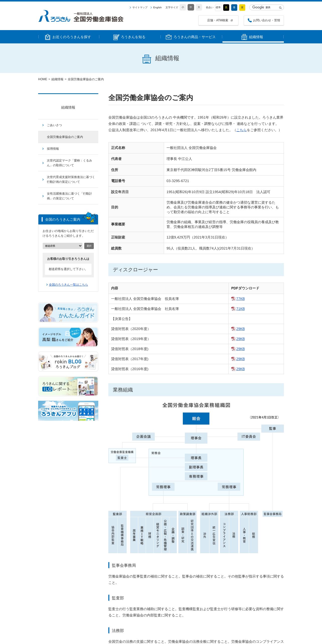
Task: Download the 71KB 社員名簿 PDF
Action: [240, 309]
